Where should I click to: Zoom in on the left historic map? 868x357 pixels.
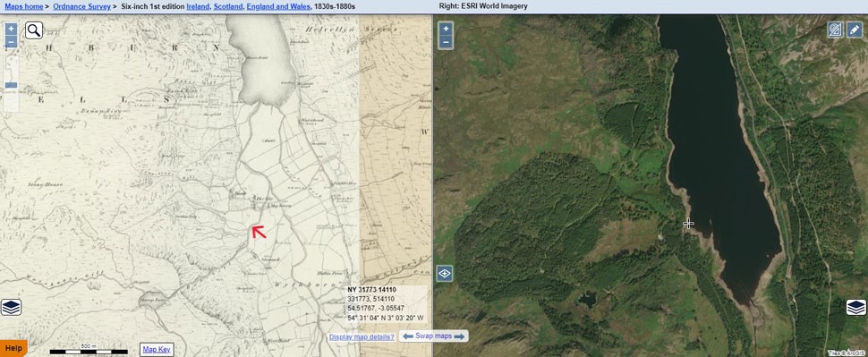11,29
